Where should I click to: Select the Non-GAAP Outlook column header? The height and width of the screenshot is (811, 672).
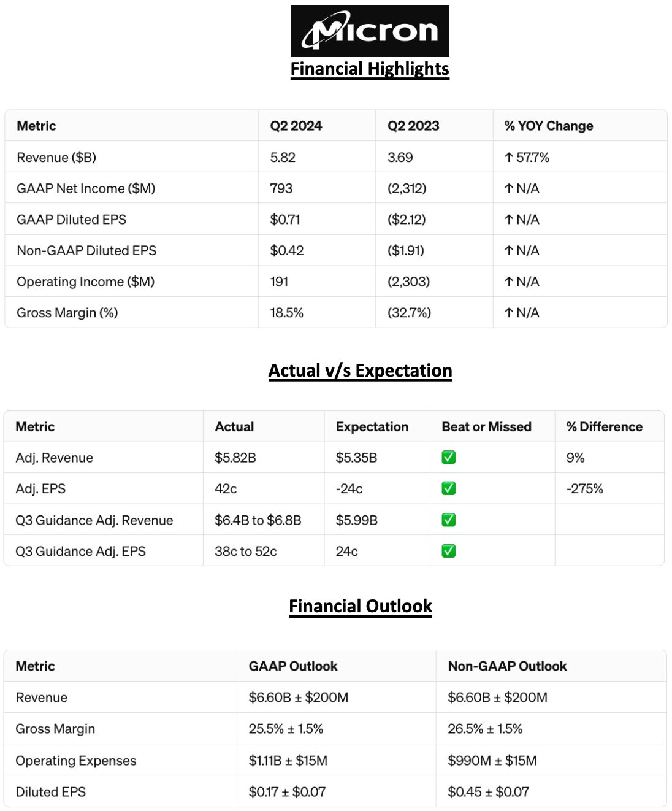(x=508, y=666)
